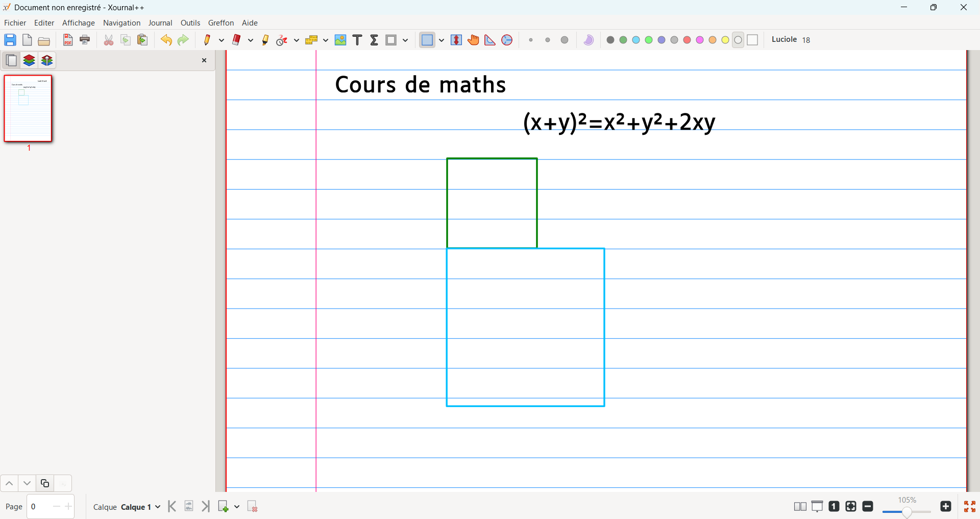Click the Luciole 18 font button

[x=791, y=39]
